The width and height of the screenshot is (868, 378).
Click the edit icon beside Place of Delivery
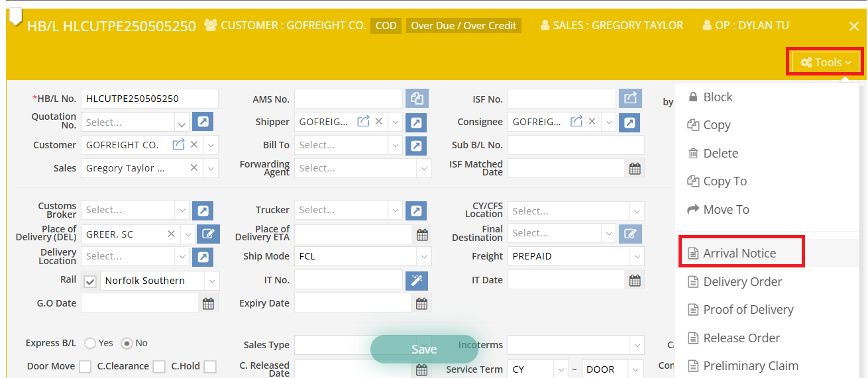point(208,234)
